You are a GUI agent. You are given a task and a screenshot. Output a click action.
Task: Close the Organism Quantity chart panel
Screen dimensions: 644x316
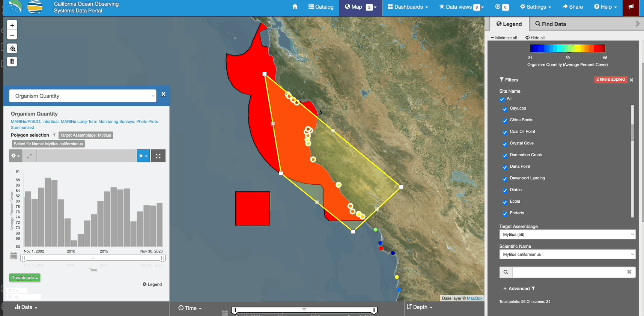[x=163, y=95]
